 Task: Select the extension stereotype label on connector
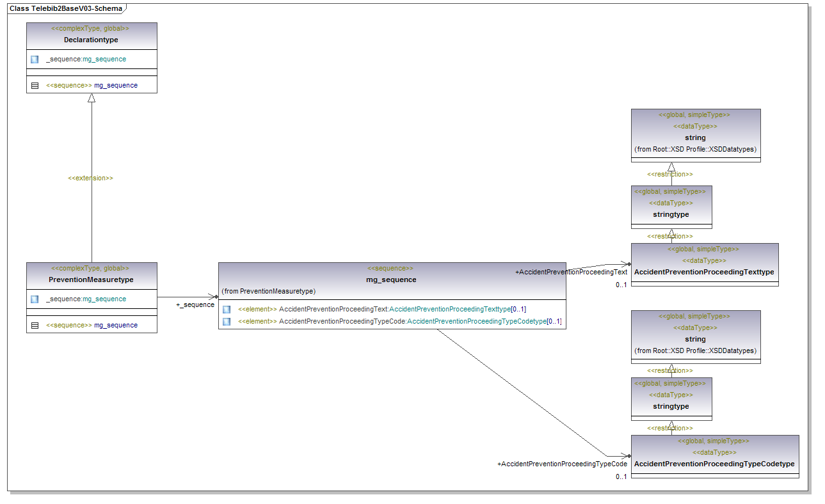coord(90,178)
